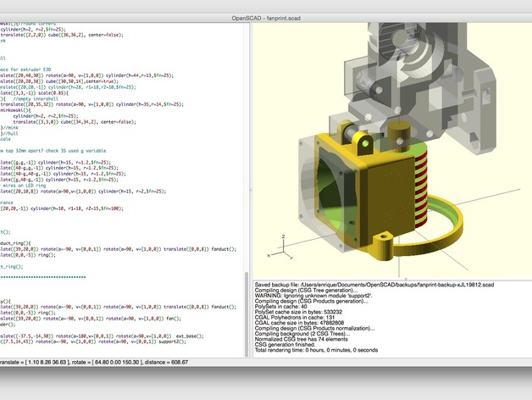
Task: Click the 'Saved backup file' console line
Action: [x=371, y=283]
